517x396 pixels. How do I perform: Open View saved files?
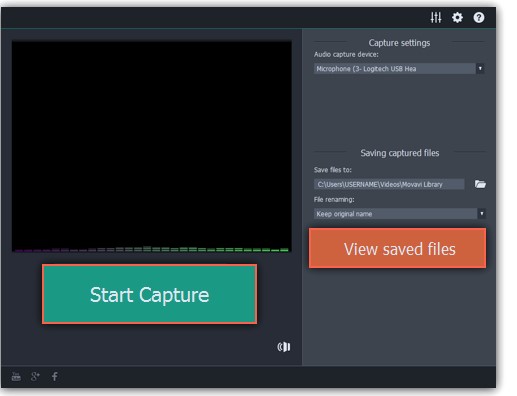pyautogui.click(x=397, y=248)
